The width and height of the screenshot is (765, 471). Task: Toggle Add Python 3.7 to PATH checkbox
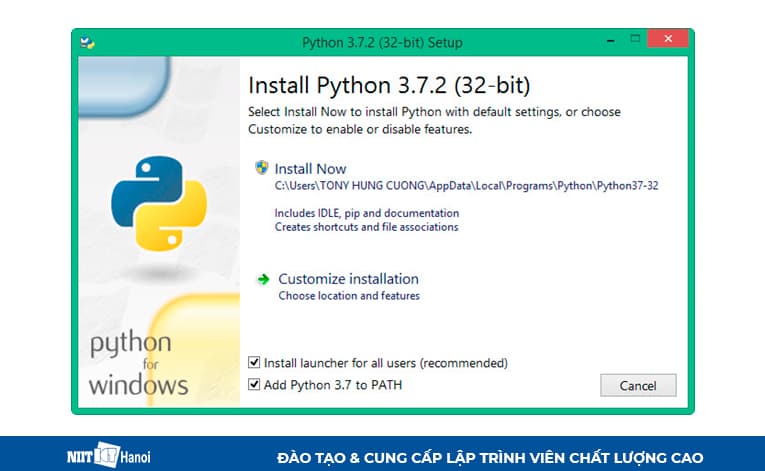(x=254, y=384)
